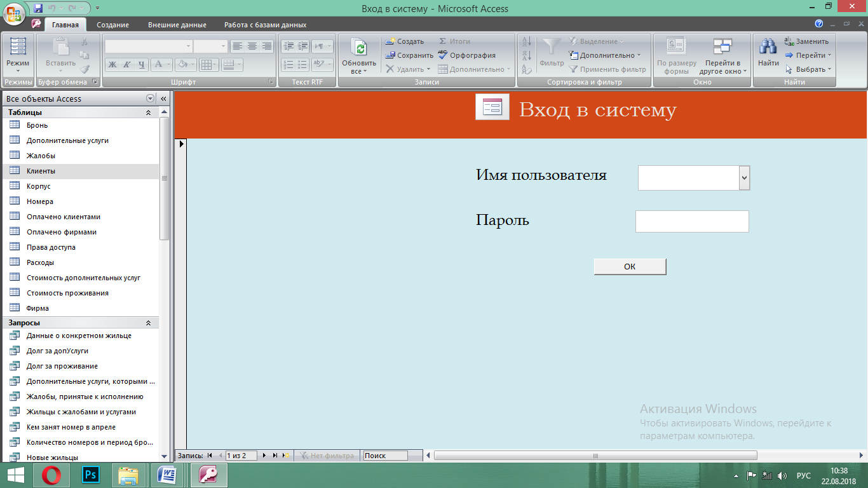The height and width of the screenshot is (488, 868).
Task: Open Дополнительно filter options dropdown
Action: pos(604,55)
